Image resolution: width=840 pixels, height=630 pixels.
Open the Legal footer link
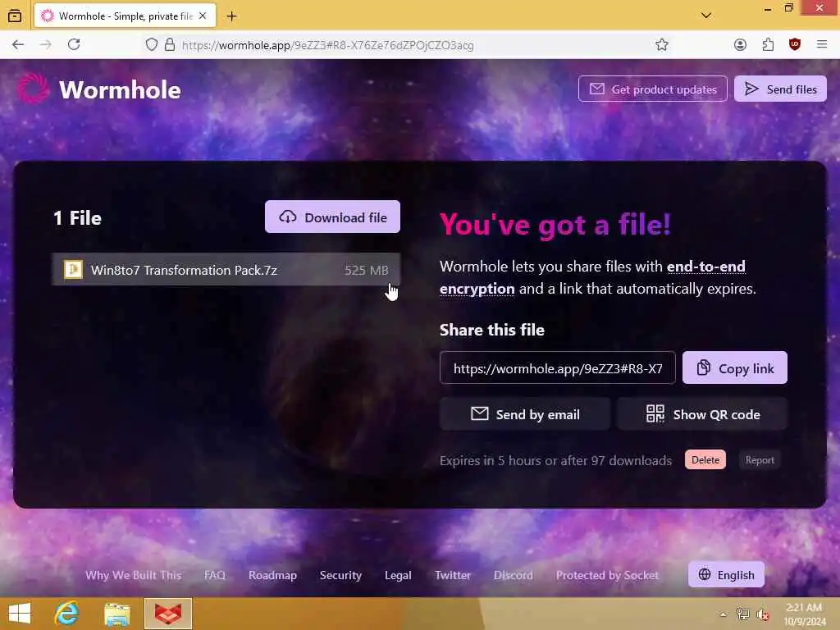(398, 575)
